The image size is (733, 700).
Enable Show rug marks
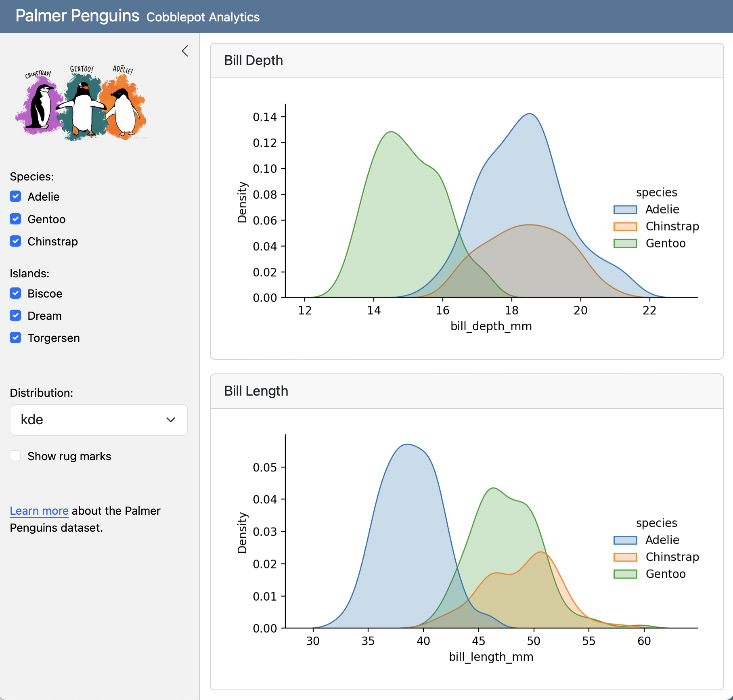point(15,456)
